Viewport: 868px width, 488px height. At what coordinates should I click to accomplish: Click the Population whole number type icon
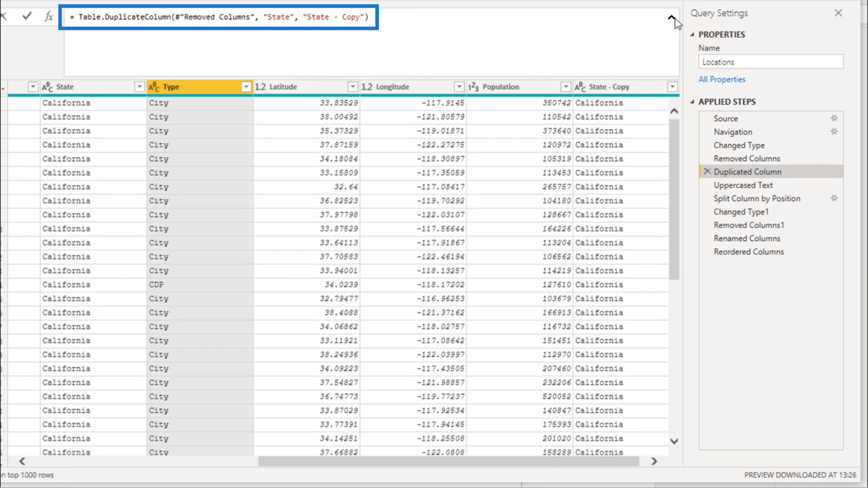point(474,87)
